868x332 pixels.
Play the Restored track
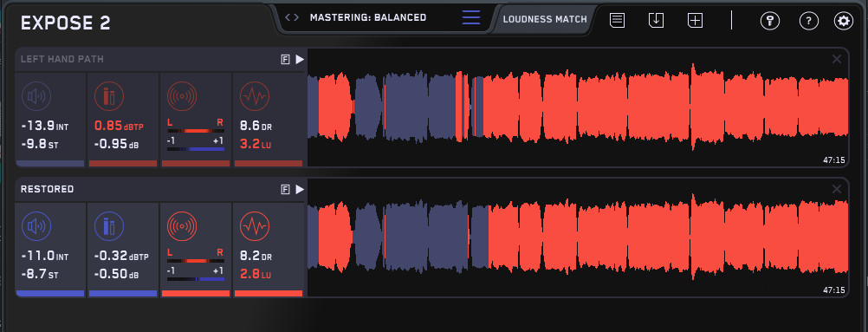pos(300,190)
